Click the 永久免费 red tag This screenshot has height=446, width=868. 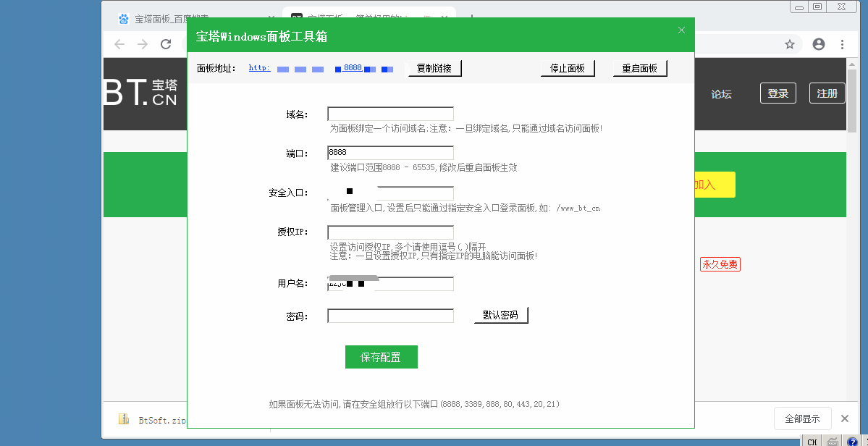(720, 264)
